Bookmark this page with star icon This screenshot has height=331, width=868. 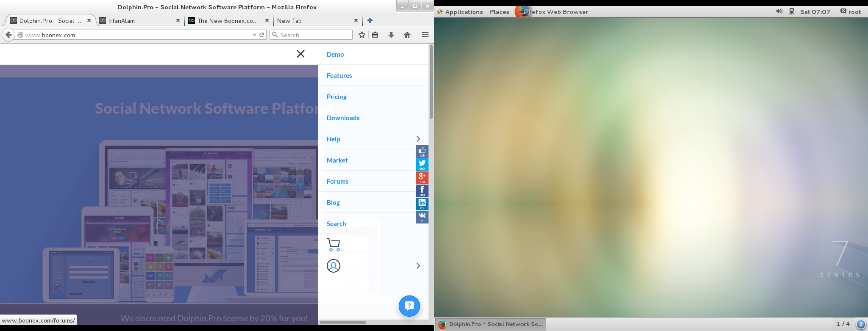[x=362, y=35]
